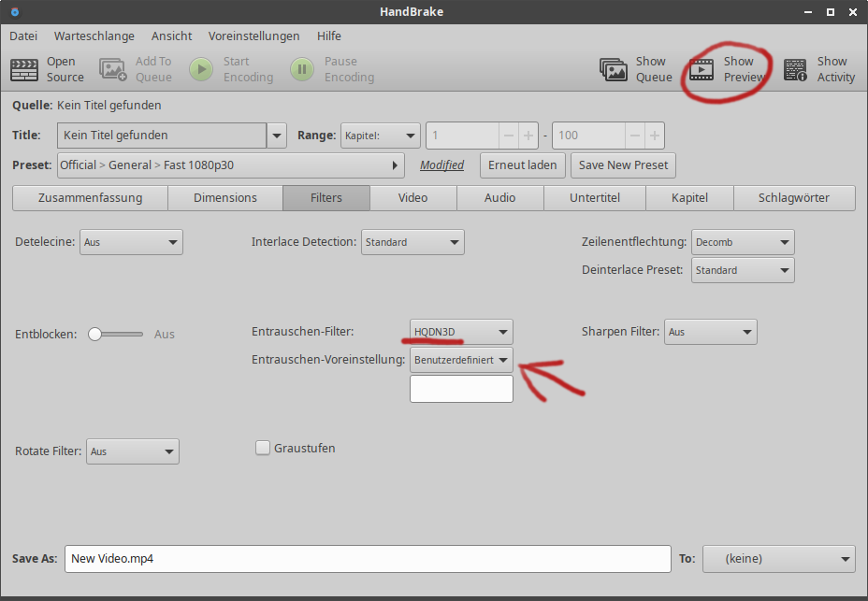Click the Save As filename field

tap(368, 559)
